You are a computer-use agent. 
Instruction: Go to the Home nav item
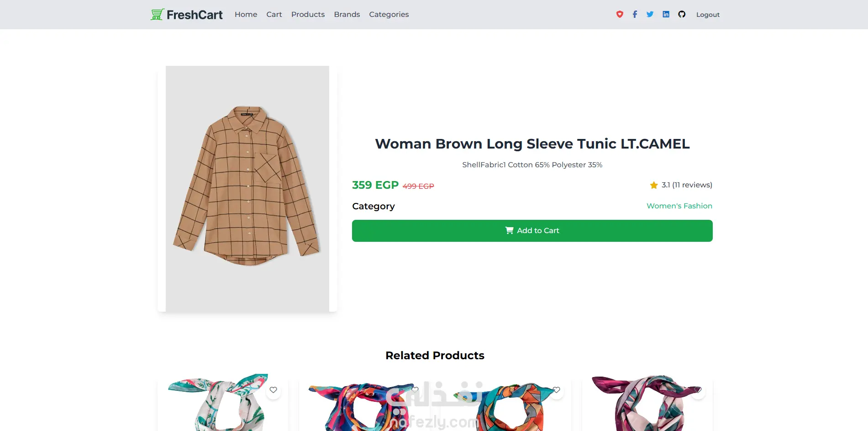(x=246, y=15)
